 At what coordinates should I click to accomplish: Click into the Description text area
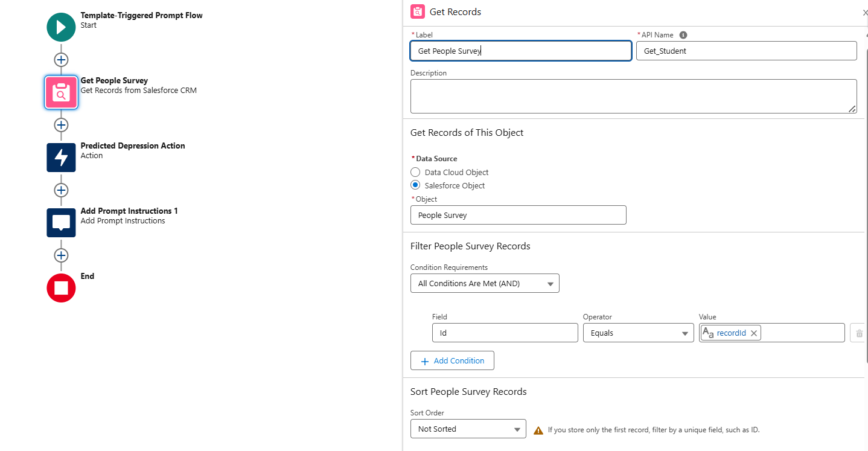tap(633, 96)
